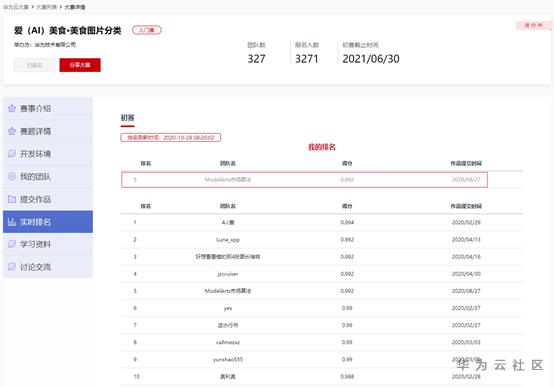Click score 0.988 in rank 10 row
Viewport: 554px width, 387px height.
click(x=347, y=377)
